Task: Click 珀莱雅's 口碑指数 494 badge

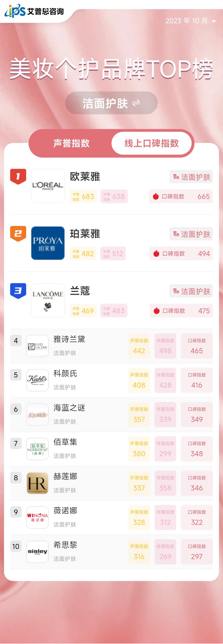Action: pos(181,253)
